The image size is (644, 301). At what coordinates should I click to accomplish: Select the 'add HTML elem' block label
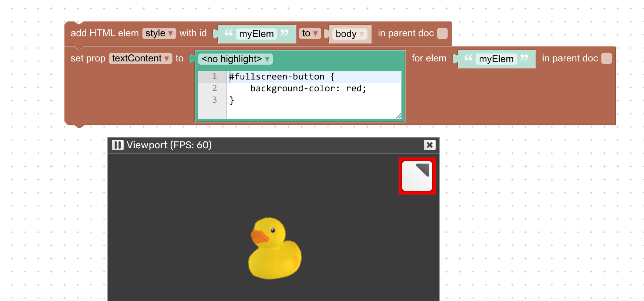click(x=104, y=33)
